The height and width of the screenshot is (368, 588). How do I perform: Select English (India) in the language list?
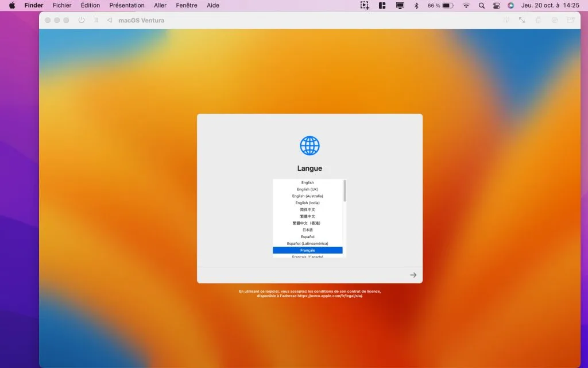tap(308, 203)
